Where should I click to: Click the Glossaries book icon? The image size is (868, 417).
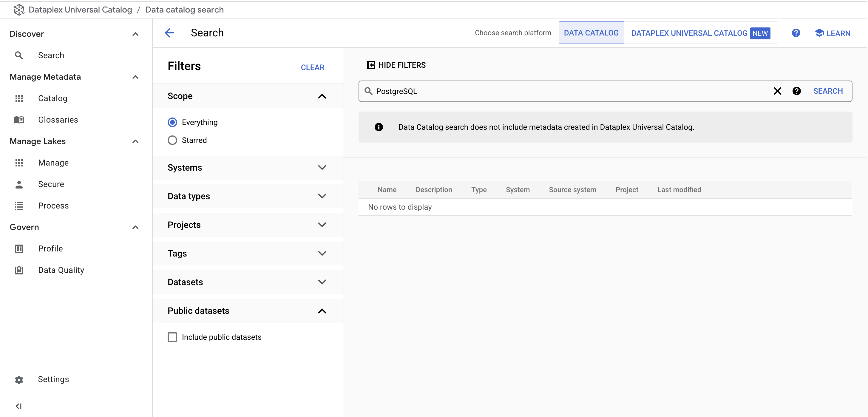click(19, 120)
